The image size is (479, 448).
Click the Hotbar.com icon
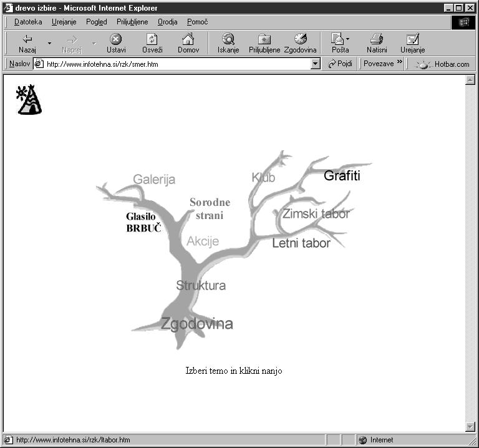click(x=423, y=64)
